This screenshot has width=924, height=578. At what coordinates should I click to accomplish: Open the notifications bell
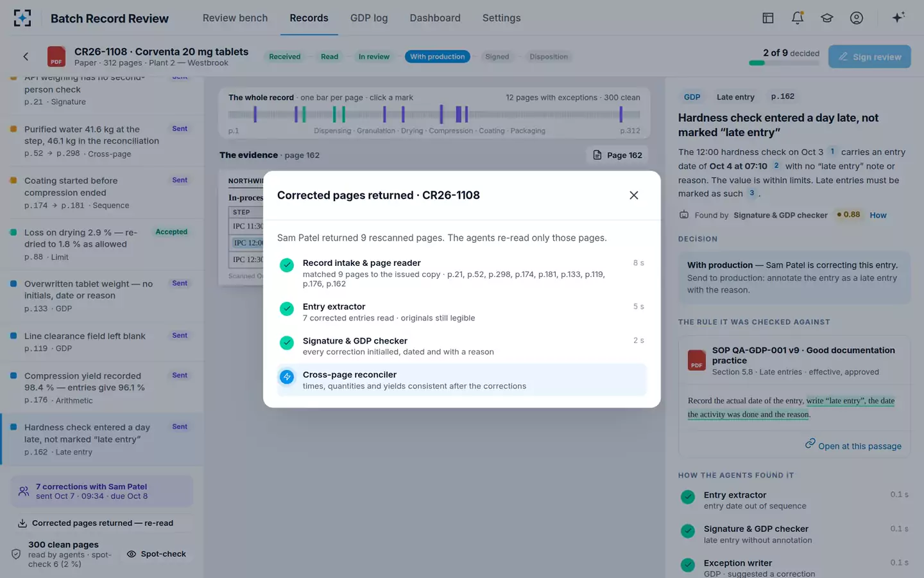click(x=798, y=18)
